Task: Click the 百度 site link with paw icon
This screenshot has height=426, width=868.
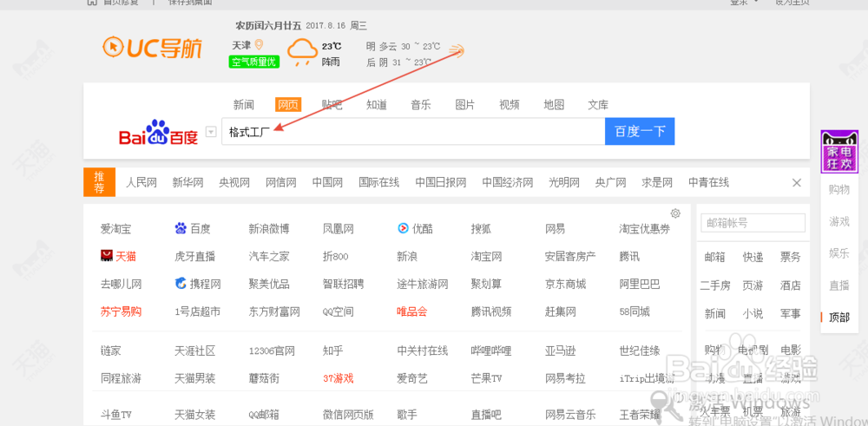Action: click(193, 228)
